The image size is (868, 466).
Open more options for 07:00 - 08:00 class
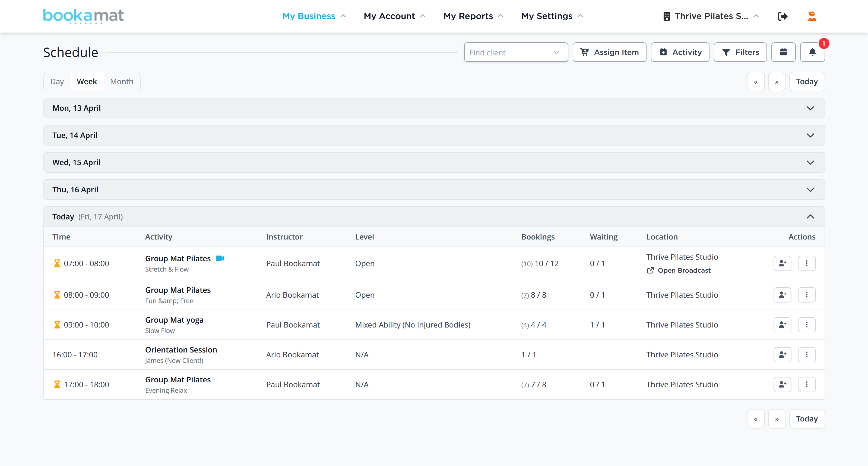[807, 263]
